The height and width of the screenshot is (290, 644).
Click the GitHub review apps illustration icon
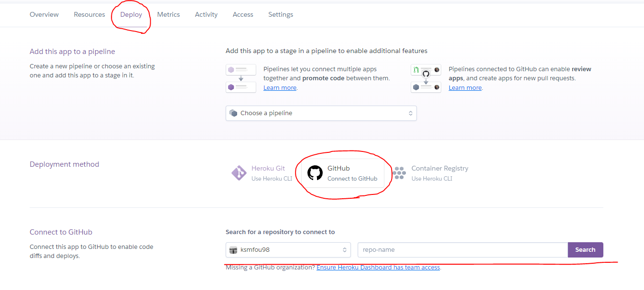(x=426, y=78)
